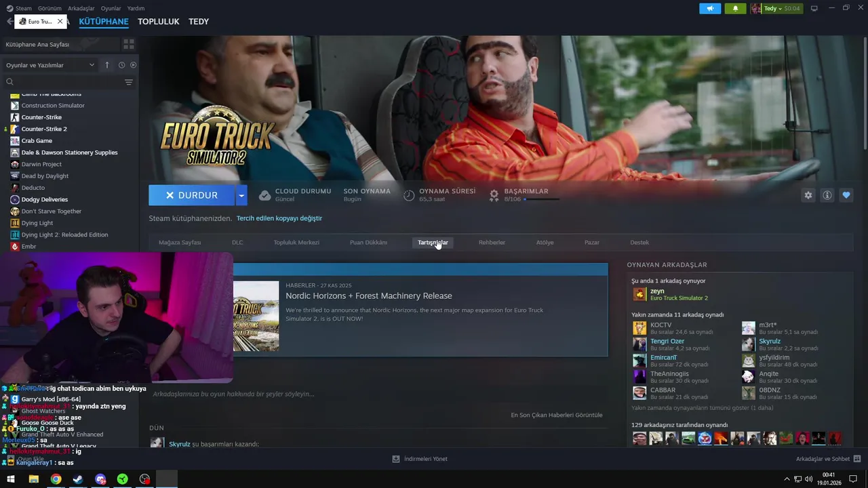The height and width of the screenshot is (488, 868).
Task: Click the Embr game icon
Action: pyautogui.click(x=15, y=247)
